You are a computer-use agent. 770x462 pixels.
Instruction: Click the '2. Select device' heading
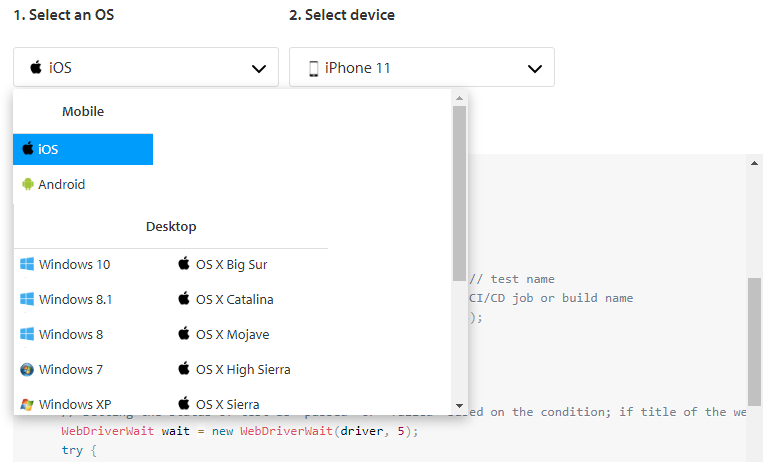342,15
